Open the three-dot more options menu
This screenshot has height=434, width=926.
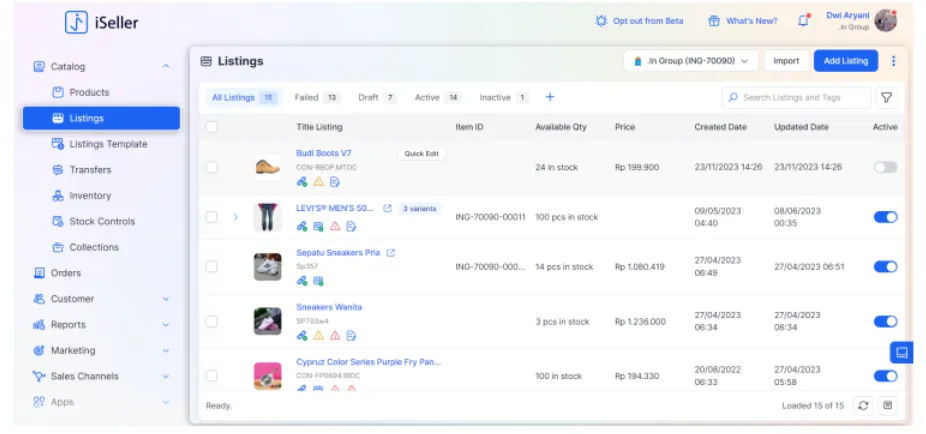[893, 61]
